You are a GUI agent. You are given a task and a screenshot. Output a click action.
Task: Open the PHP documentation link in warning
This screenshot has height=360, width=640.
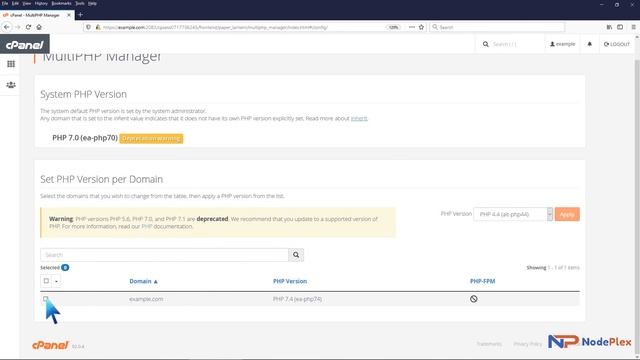pyautogui.click(x=147, y=226)
